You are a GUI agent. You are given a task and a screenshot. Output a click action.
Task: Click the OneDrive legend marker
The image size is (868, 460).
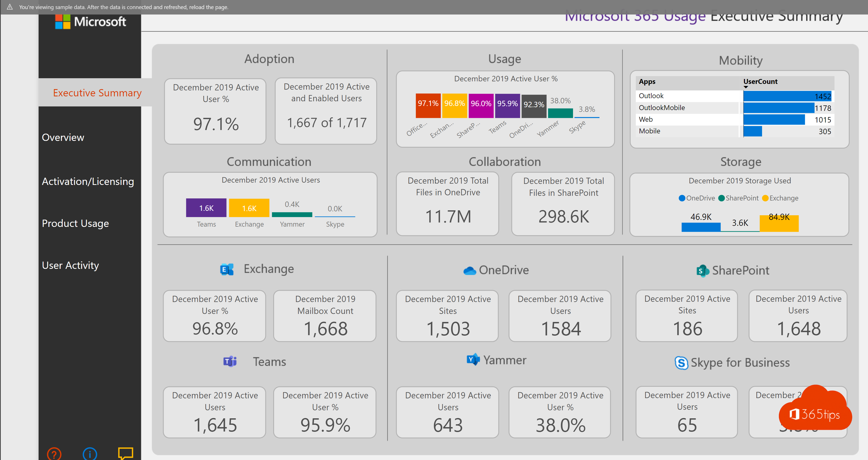tap(682, 198)
